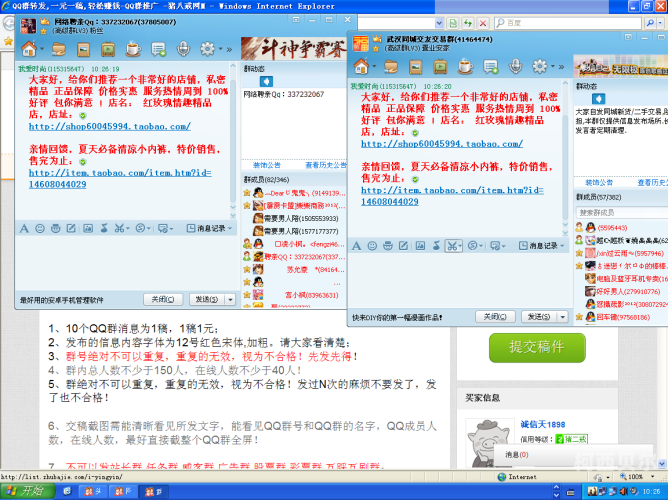Start voice chat microphone in 武汉同城 window
668x500 pixels.
point(515,67)
